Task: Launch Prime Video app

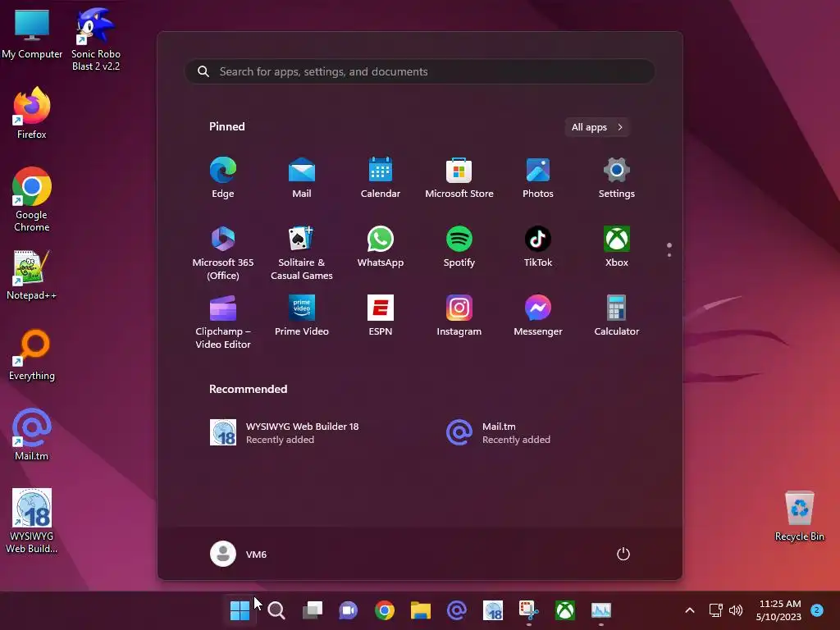Action: tap(302, 316)
